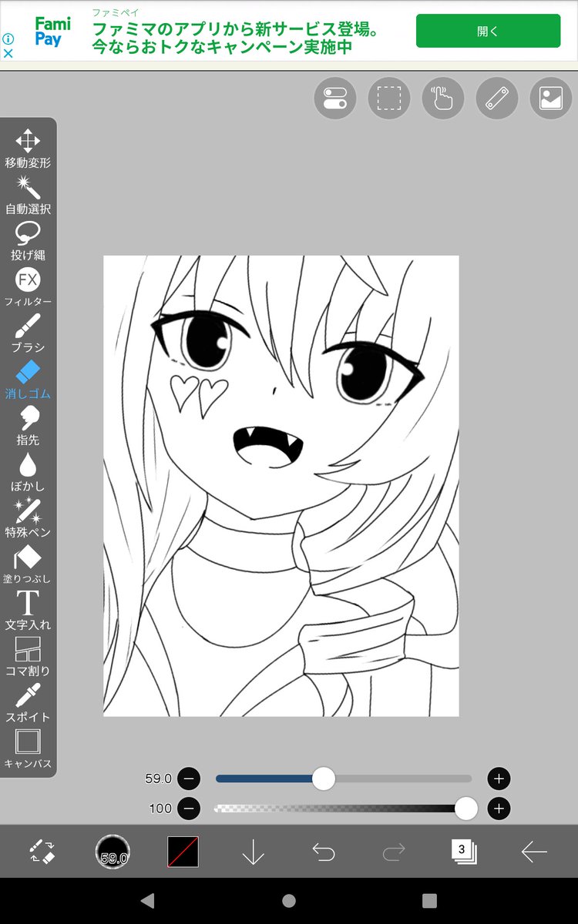Open the FamiPay ad with 開く button

tap(488, 31)
